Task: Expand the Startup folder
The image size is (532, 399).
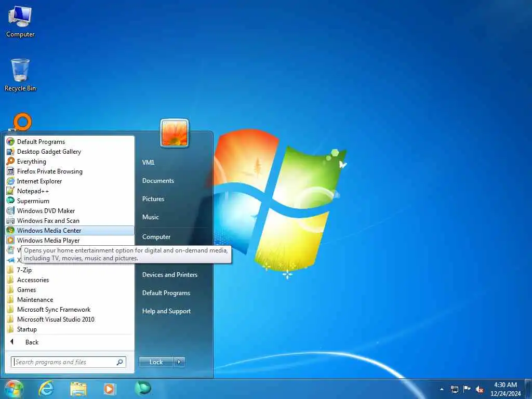Action: pyautogui.click(x=70, y=329)
